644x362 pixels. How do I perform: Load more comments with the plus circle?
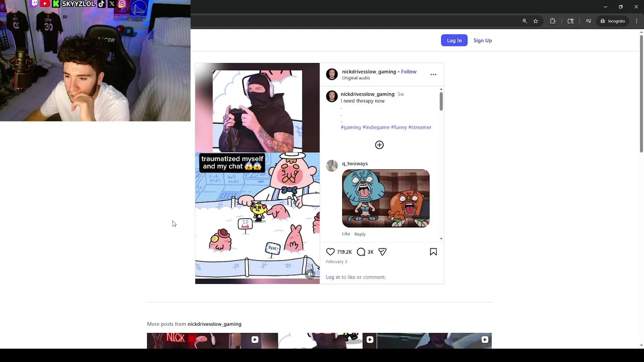point(379,145)
